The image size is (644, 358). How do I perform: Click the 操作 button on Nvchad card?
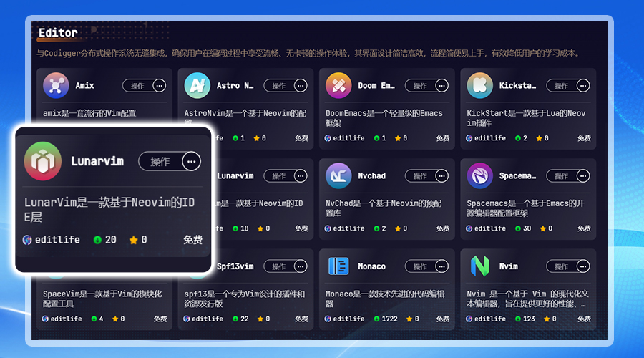click(420, 176)
